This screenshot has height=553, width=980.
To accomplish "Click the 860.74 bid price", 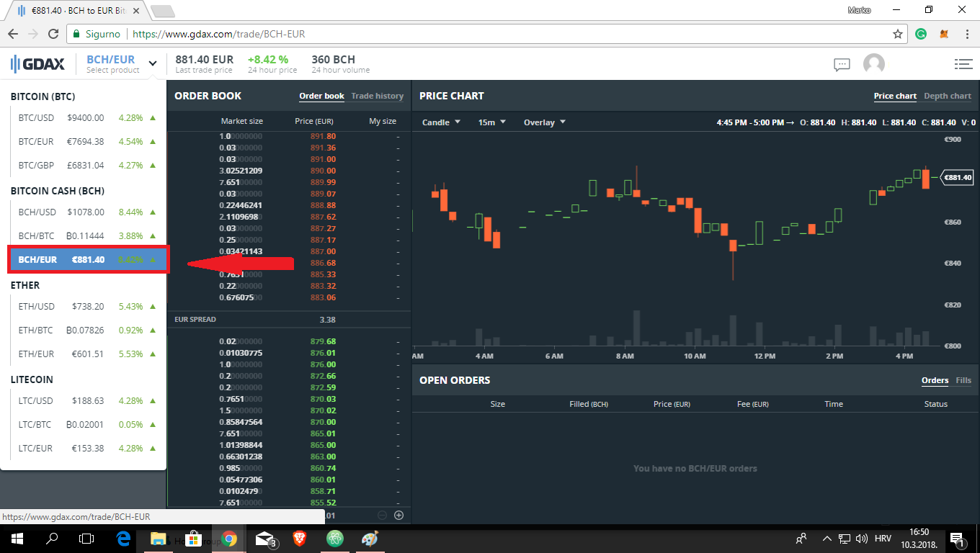I will (321, 468).
